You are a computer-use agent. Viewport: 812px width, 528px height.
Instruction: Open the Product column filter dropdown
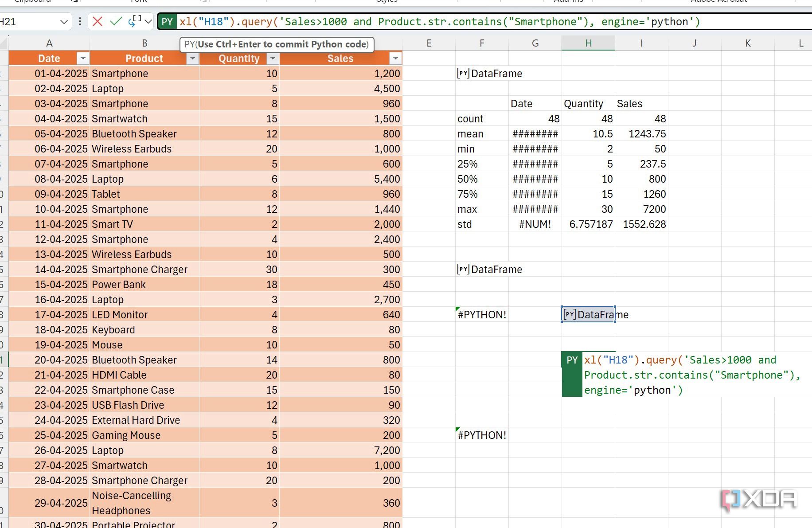tap(192, 59)
